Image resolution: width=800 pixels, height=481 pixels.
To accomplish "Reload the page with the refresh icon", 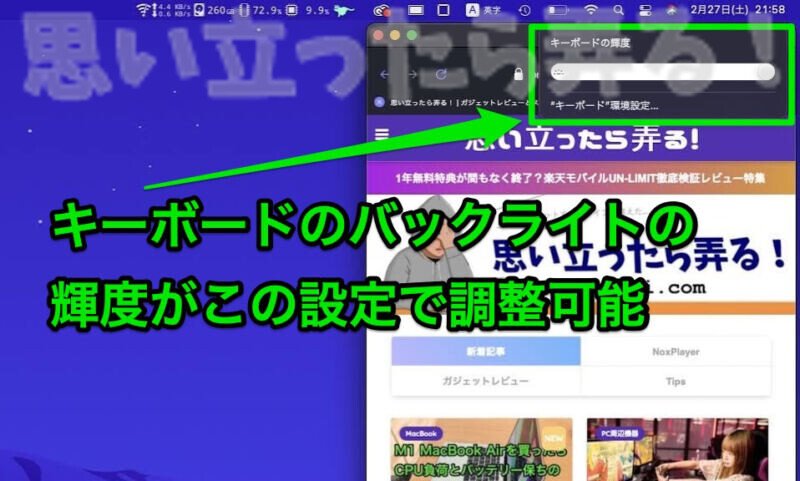I will tap(441, 74).
